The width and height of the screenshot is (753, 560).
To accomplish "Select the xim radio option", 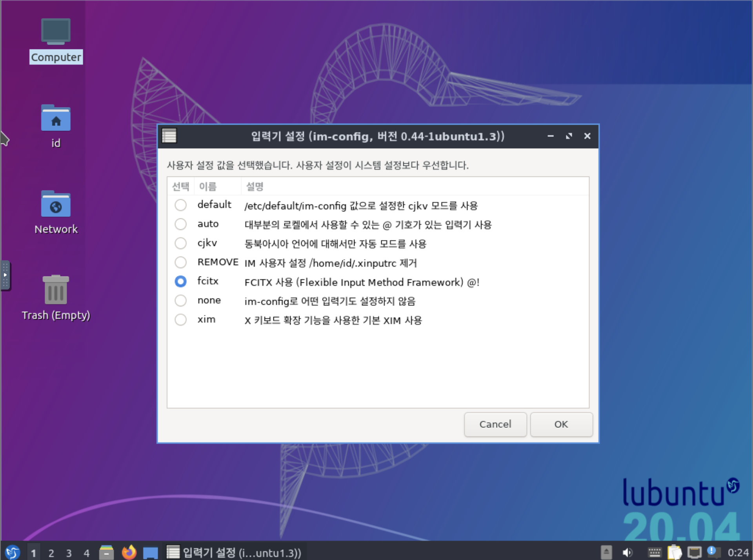I will (x=180, y=320).
